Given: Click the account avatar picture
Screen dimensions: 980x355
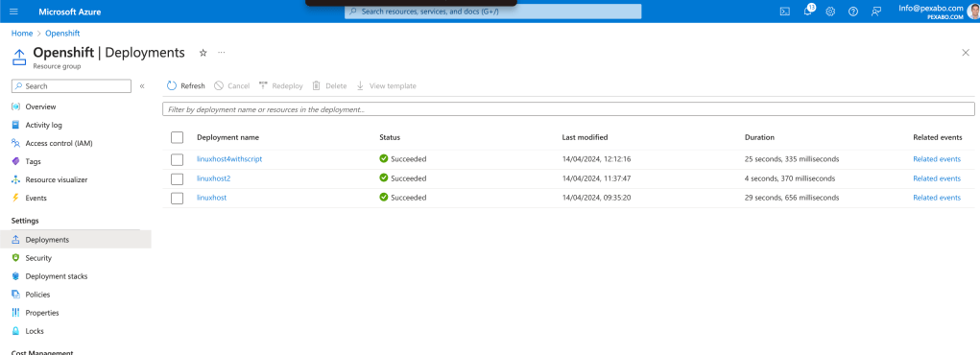Looking at the screenshot, I should click(x=973, y=12).
